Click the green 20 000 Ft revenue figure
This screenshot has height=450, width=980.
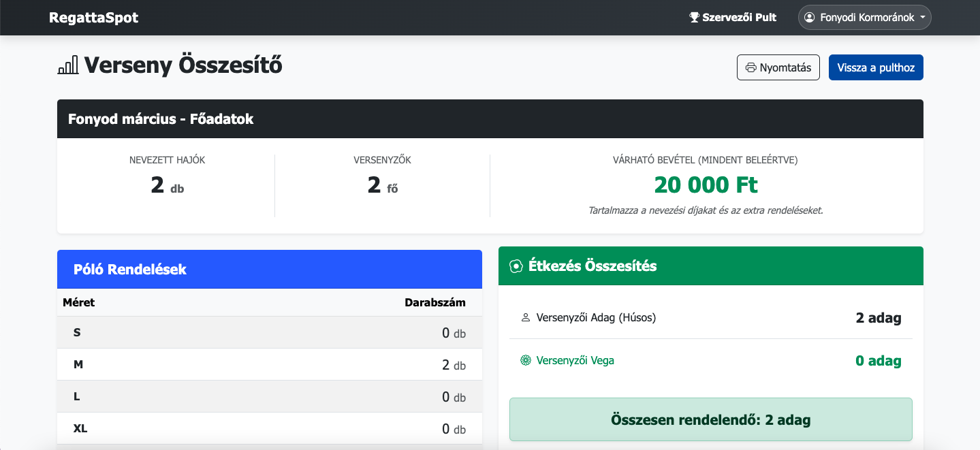tap(706, 185)
